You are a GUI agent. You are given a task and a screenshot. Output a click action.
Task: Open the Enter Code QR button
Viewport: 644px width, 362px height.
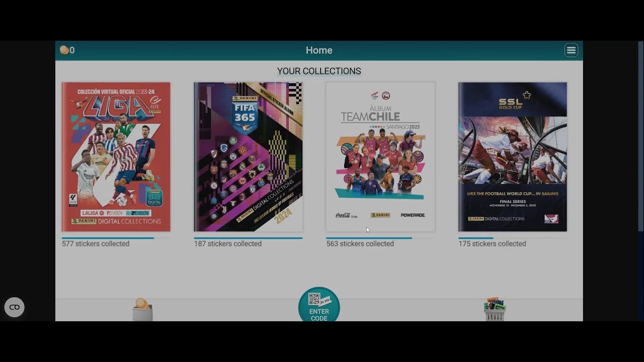coord(319,305)
